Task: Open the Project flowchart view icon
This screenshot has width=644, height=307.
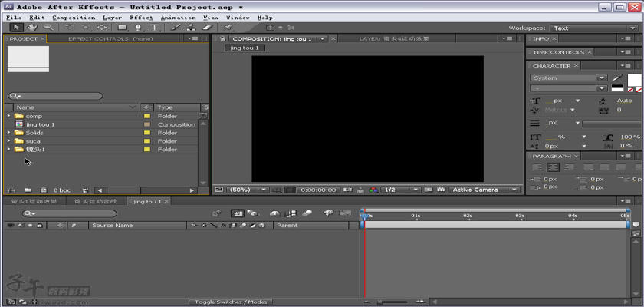Action: coord(202,116)
